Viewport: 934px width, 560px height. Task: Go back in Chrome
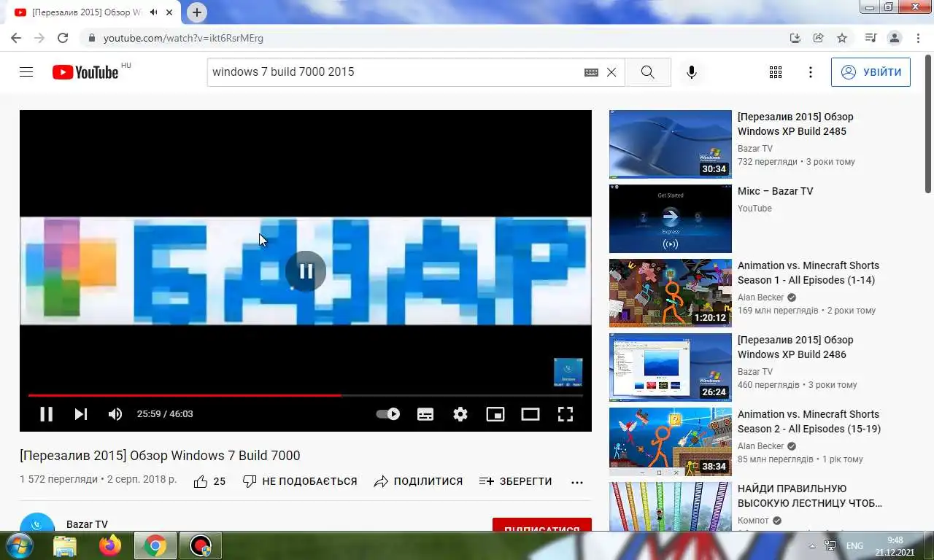[x=16, y=38]
